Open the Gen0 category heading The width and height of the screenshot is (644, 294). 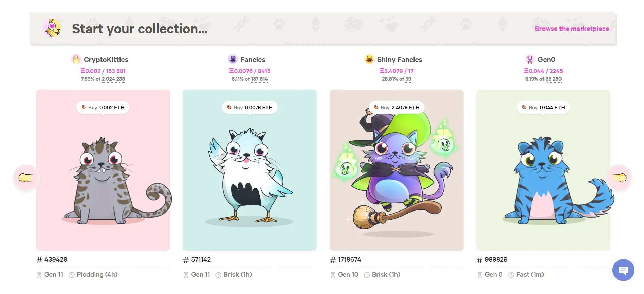tap(547, 60)
